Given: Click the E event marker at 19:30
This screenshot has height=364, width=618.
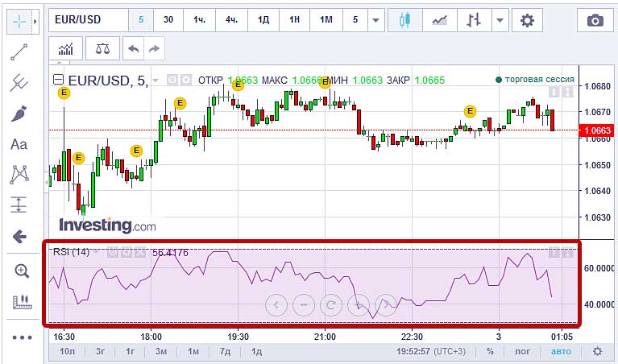Looking at the screenshot, I should pos(238,85).
